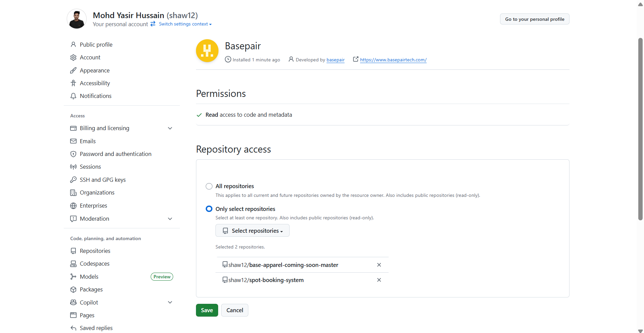This screenshot has height=333, width=644.
Task: Open the Select repositories dropdown
Action: tap(252, 231)
